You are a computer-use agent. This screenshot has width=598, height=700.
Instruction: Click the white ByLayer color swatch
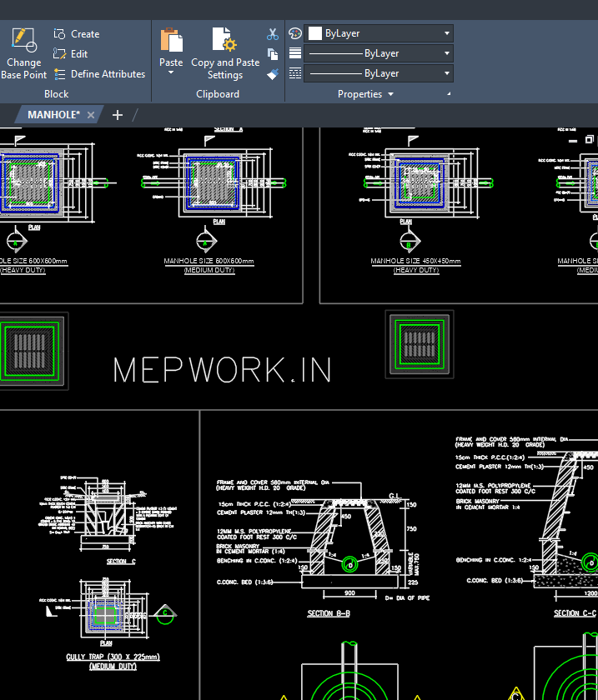315,33
